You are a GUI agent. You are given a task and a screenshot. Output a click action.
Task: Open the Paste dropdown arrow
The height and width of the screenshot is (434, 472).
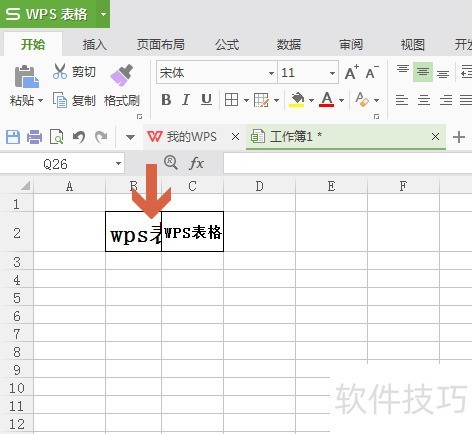(x=40, y=100)
